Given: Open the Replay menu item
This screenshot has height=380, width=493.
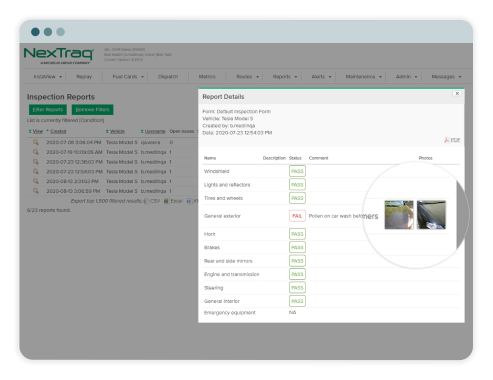Looking at the screenshot, I should [x=84, y=77].
